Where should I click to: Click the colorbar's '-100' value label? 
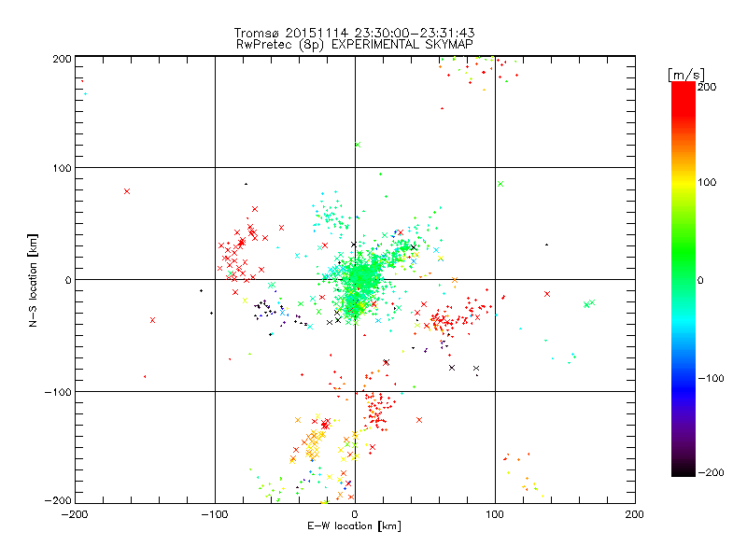click(x=712, y=378)
